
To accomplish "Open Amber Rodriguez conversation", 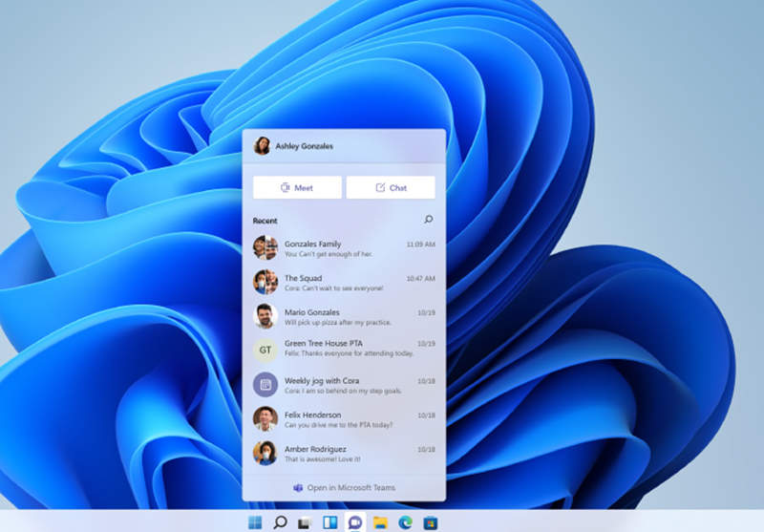I will click(344, 453).
